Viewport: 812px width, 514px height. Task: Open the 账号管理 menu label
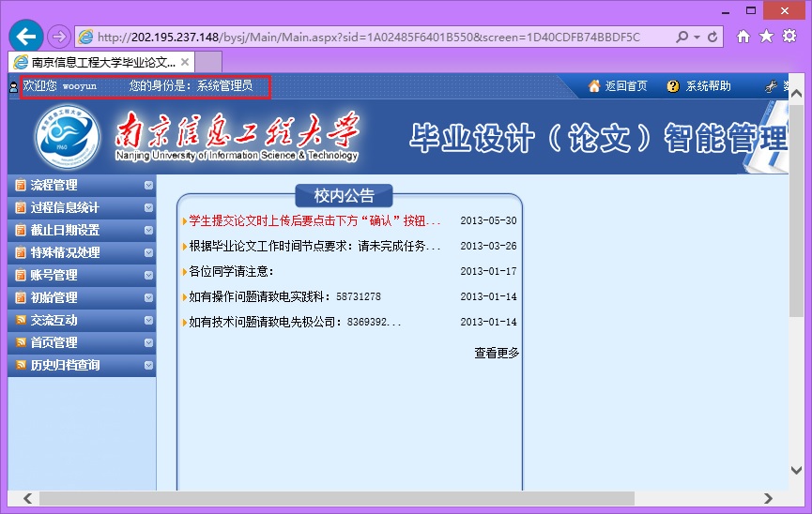pos(54,275)
